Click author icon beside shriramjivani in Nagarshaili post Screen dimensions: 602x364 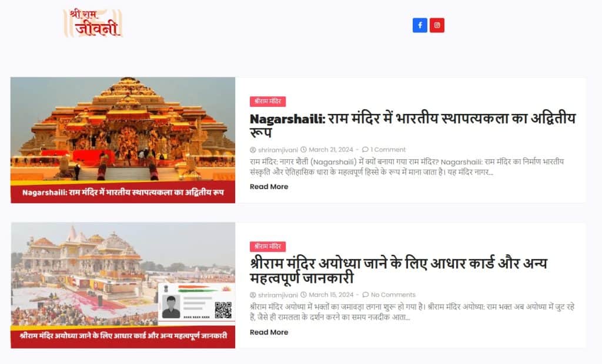(253, 150)
